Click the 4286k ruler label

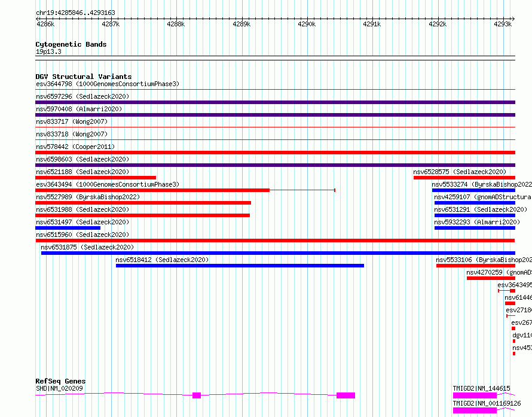click(45, 24)
